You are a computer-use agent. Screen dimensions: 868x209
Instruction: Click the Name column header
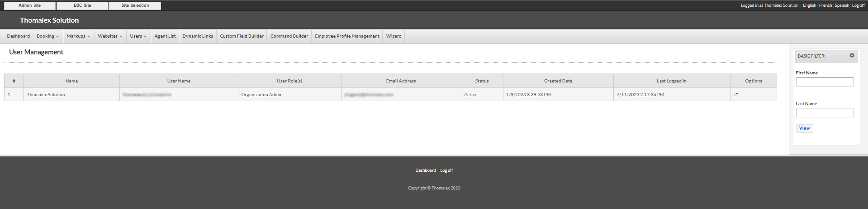tap(71, 81)
